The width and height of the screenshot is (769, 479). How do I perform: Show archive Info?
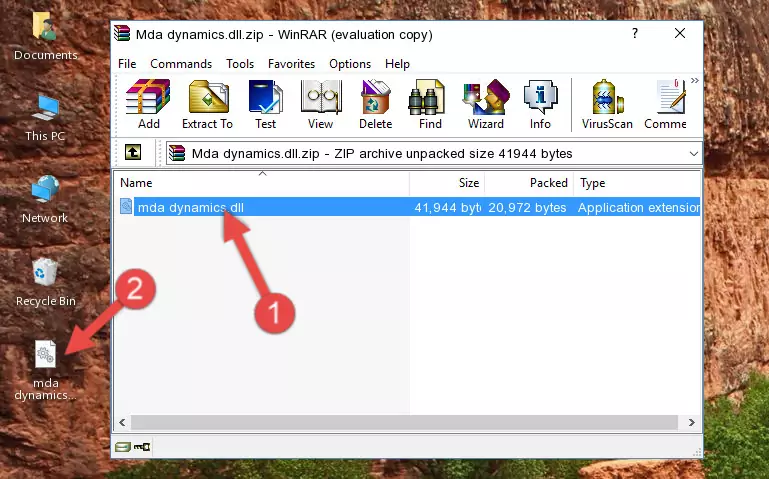[540, 104]
